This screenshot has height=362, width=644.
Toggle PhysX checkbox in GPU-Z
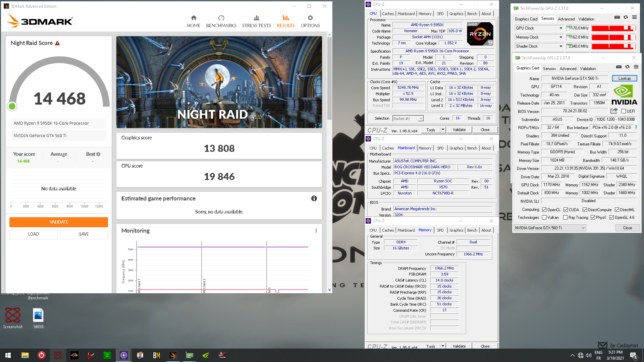[593, 218]
